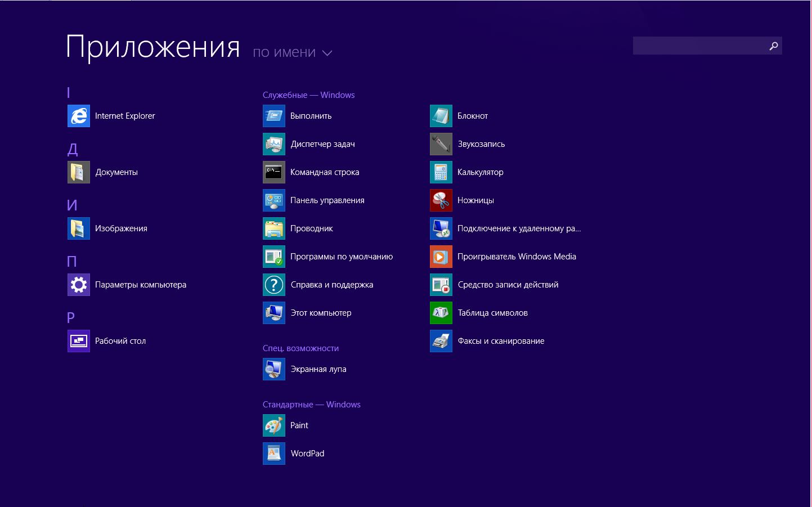Viewport: 812px width, 507px height.
Task: Launch the Экранная лупа icon
Action: 274,369
